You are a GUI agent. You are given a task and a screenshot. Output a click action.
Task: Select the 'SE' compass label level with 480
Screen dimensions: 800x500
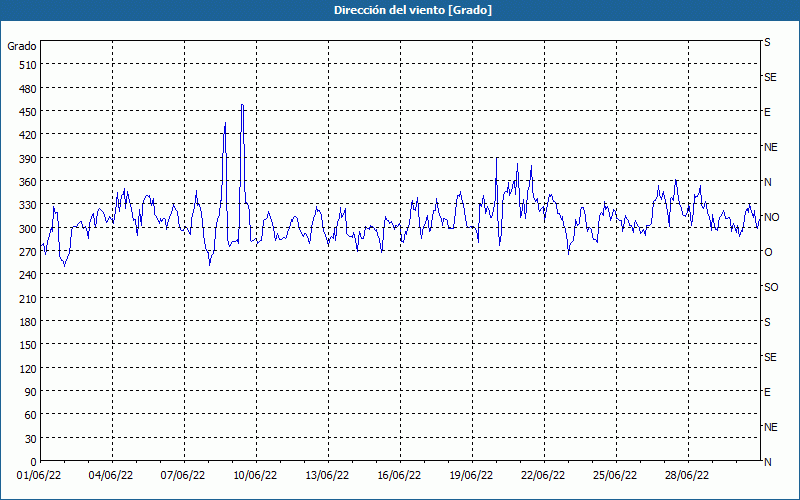click(770, 77)
